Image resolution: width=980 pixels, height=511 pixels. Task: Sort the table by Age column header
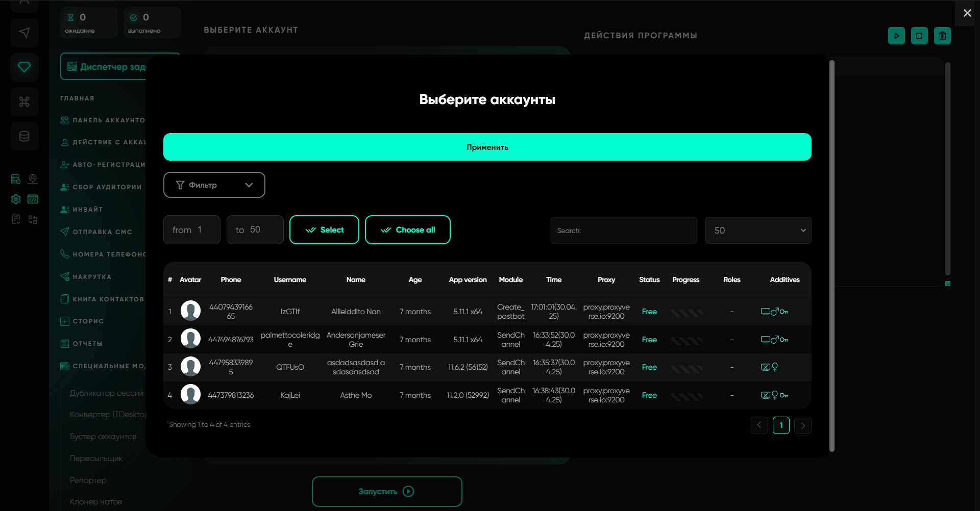pos(415,279)
